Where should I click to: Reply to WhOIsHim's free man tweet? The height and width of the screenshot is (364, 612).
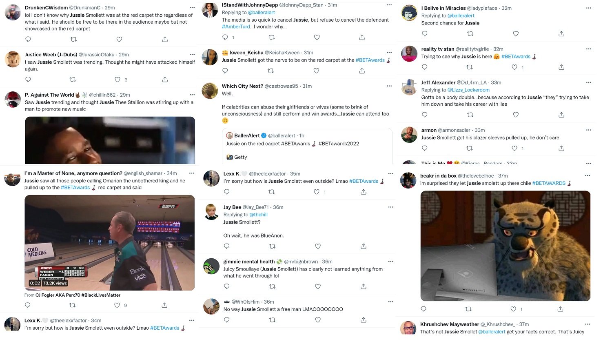[x=227, y=320]
